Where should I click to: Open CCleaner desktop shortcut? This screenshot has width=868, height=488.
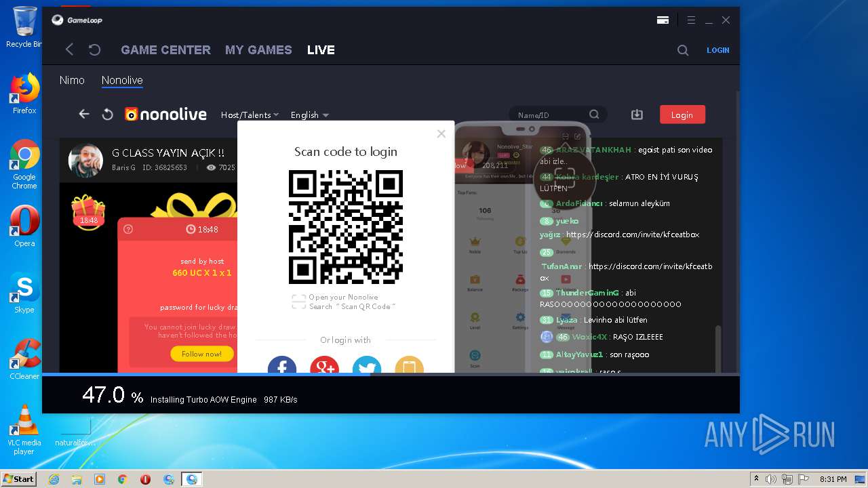pos(24,359)
